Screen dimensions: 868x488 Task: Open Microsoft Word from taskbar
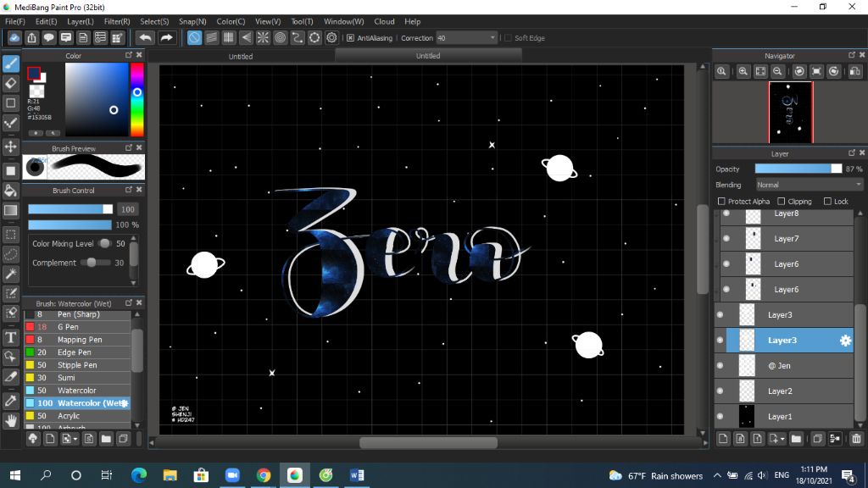pos(357,475)
